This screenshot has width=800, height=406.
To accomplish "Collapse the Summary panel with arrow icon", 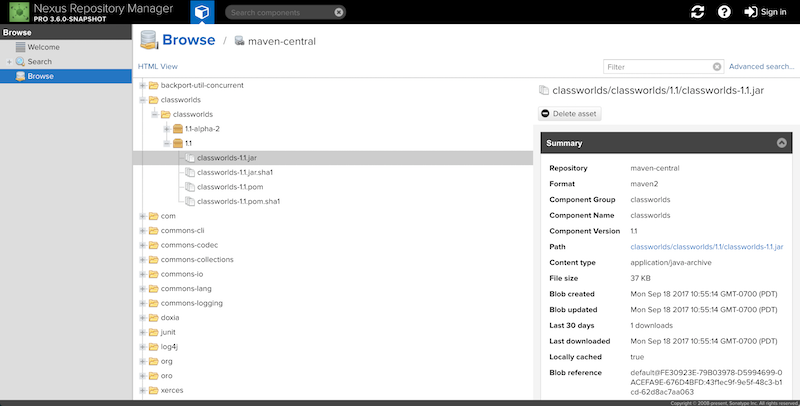I will click(779, 143).
